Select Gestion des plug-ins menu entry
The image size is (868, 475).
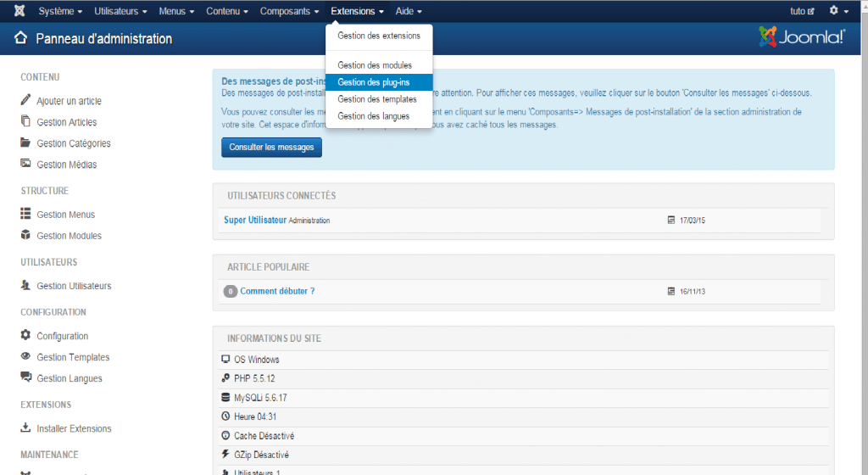tap(375, 82)
